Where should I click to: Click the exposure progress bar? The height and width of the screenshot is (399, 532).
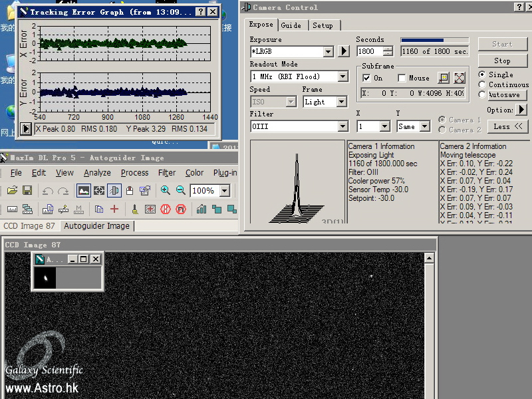tap(434, 40)
